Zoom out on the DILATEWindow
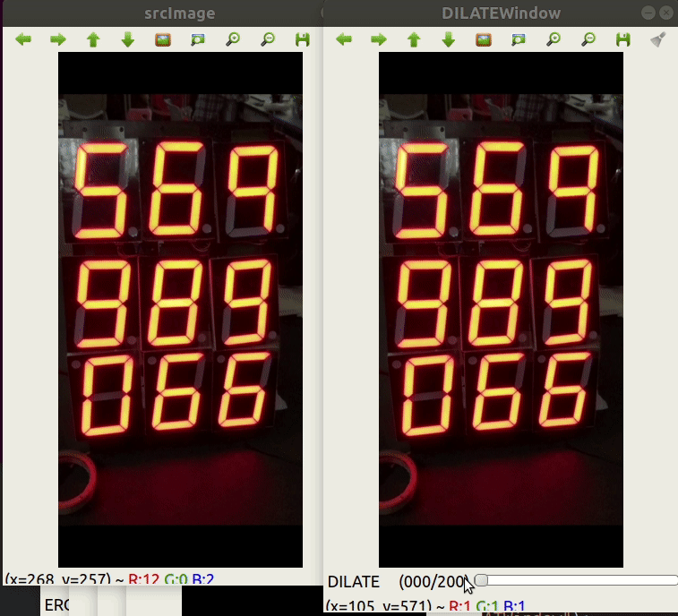678x616 pixels. (x=588, y=39)
